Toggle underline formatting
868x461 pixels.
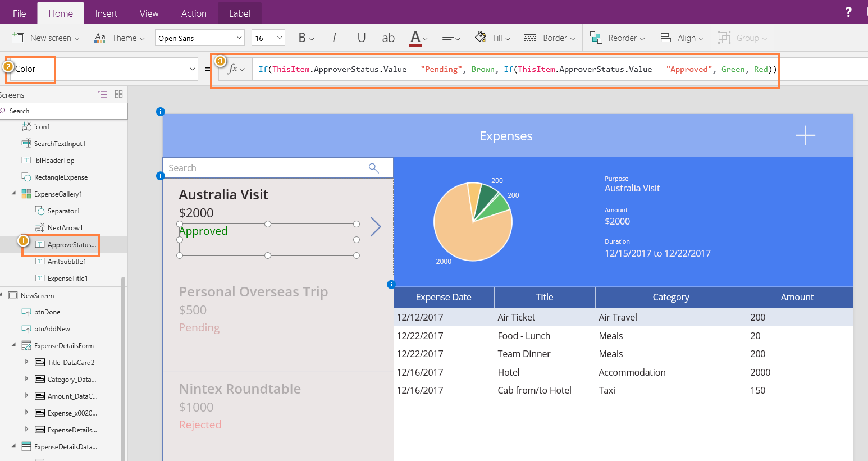(x=361, y=38)
